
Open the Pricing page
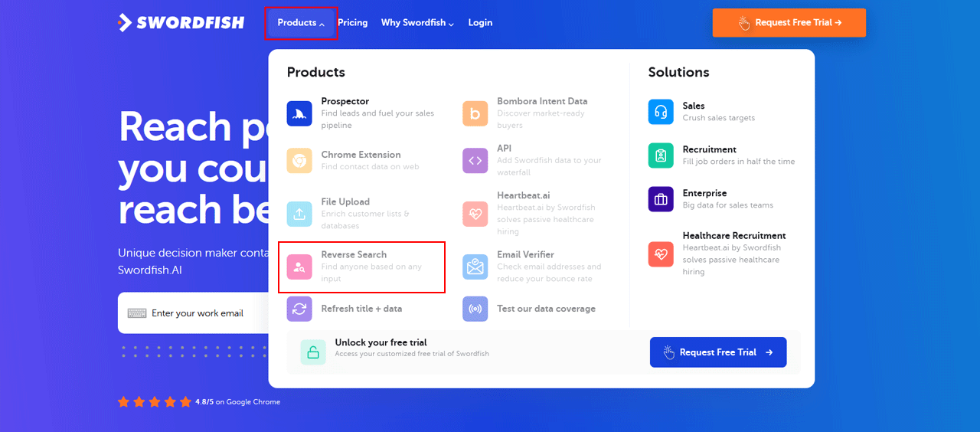tap(352, 23)
